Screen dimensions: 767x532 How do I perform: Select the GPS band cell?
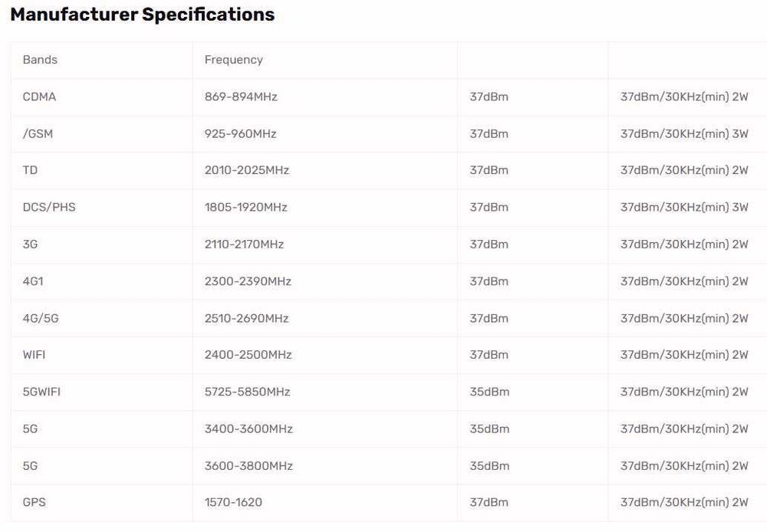pos(34,502)
